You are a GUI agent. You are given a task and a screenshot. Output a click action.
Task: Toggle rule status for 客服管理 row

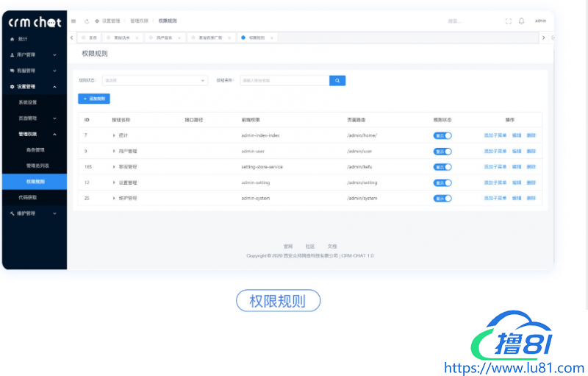point(442,167)
